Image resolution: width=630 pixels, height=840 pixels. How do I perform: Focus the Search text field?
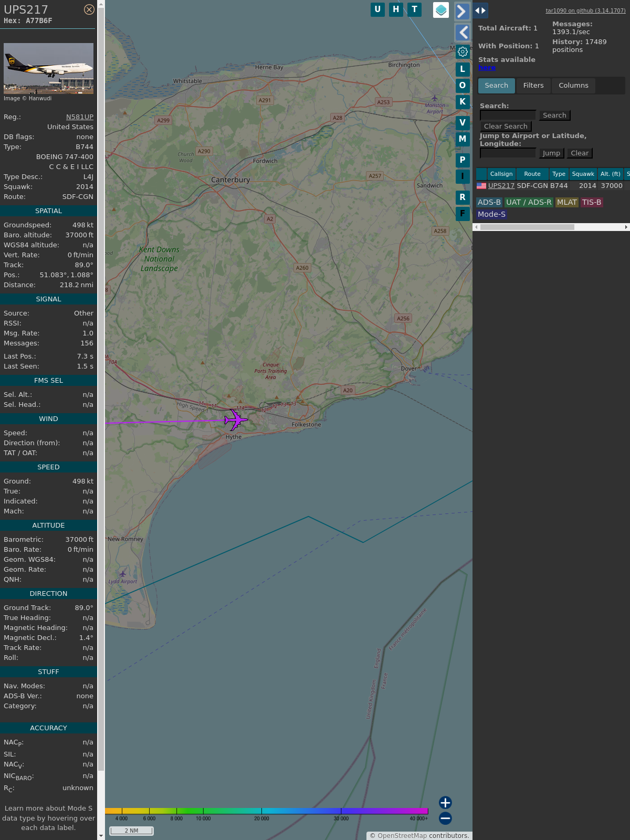pos(508,115)
